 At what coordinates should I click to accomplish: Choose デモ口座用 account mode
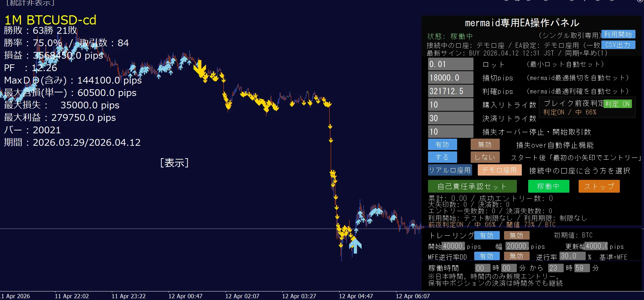click(499, 170)
